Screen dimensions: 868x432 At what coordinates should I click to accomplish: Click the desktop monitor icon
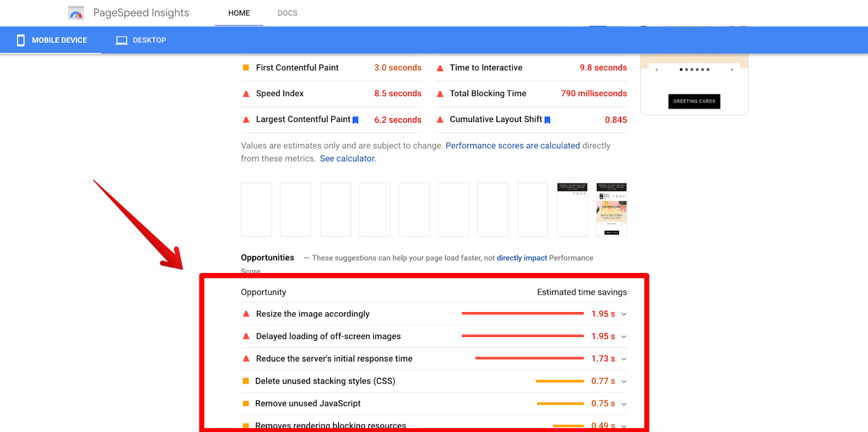(122, 40)
